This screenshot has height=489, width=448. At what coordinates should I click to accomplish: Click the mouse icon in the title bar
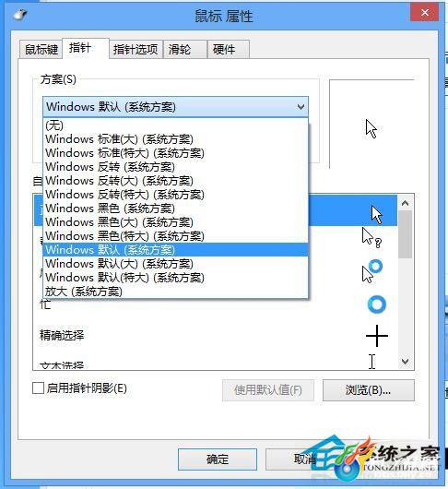click(21, 15)
